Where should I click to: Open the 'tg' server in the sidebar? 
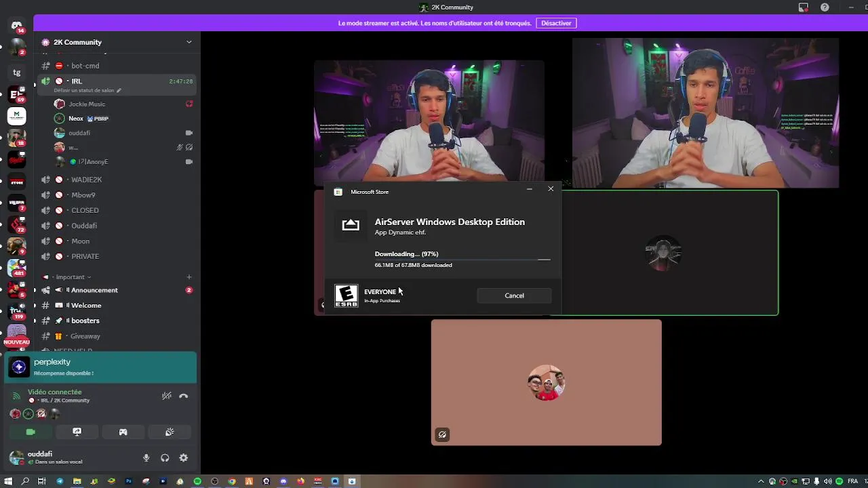tap(17, 73)
